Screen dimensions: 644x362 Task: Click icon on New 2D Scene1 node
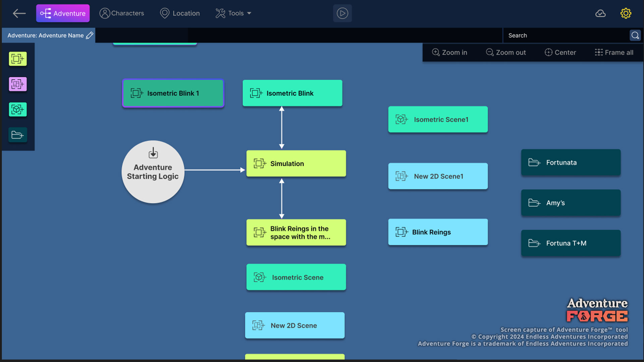point(401,176)
